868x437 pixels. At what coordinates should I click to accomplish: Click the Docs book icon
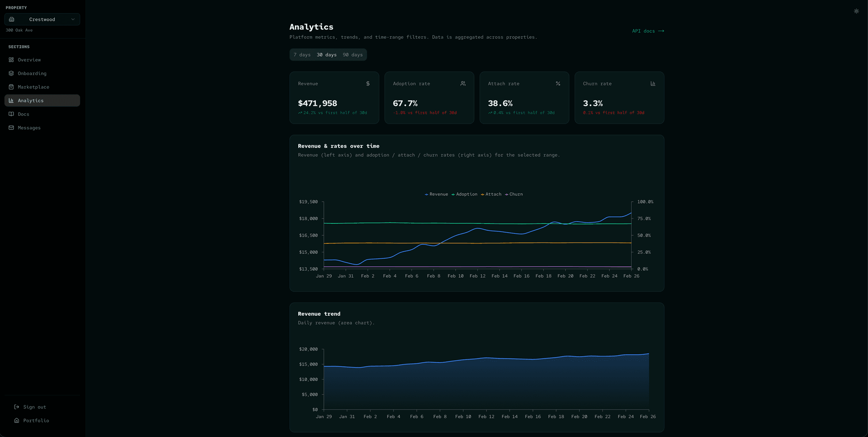(x=11, y=114)
